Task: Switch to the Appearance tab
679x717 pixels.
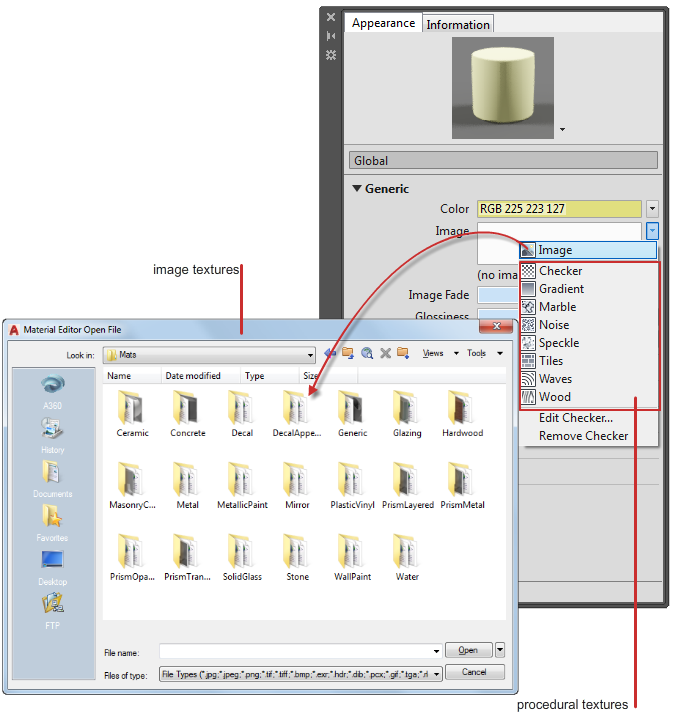Action: [383, 23]
